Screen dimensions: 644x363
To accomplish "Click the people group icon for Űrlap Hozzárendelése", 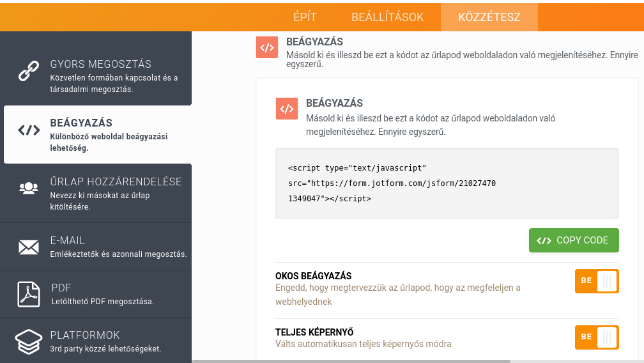I will point(29,188).
